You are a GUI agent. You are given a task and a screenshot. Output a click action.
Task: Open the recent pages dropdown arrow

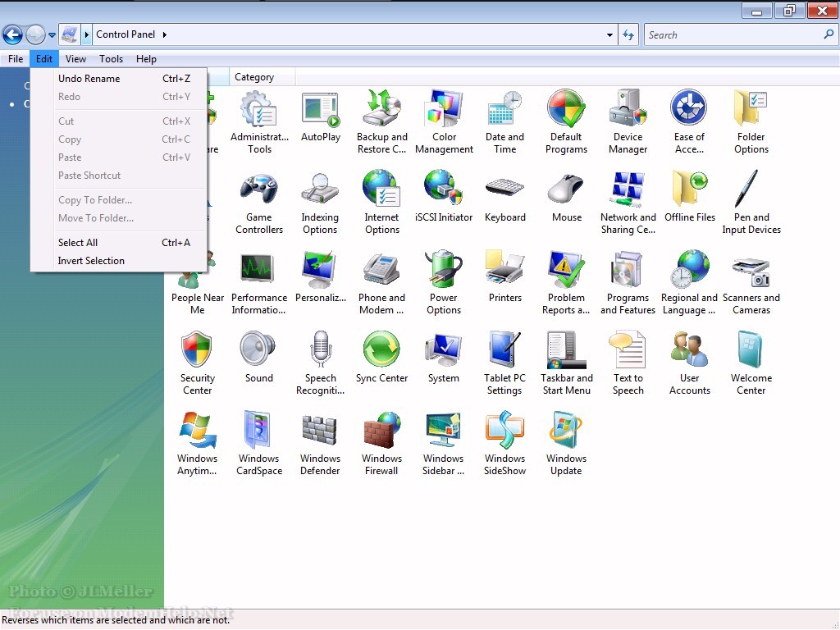(x=52, y=35)
